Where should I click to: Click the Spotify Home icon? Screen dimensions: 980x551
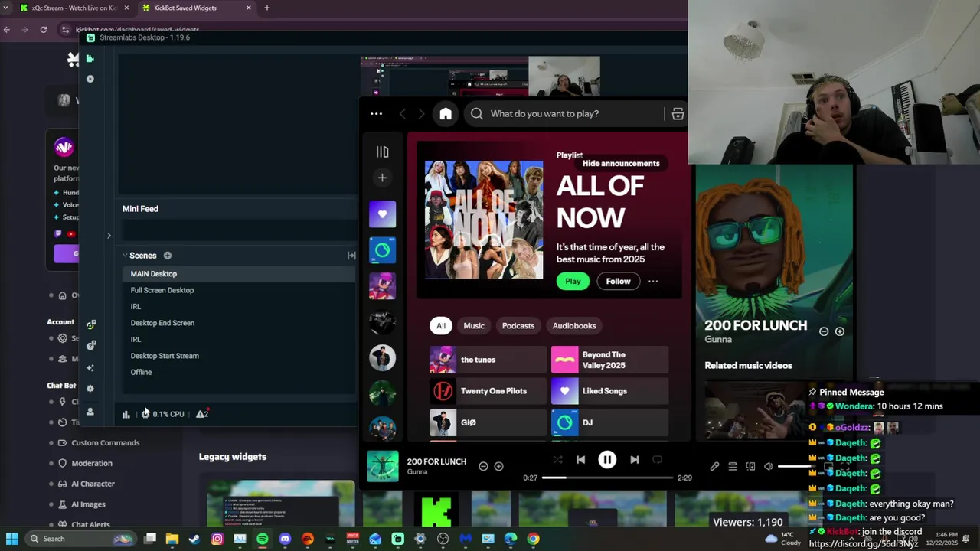pyautogui.click(x=446, y=114)
